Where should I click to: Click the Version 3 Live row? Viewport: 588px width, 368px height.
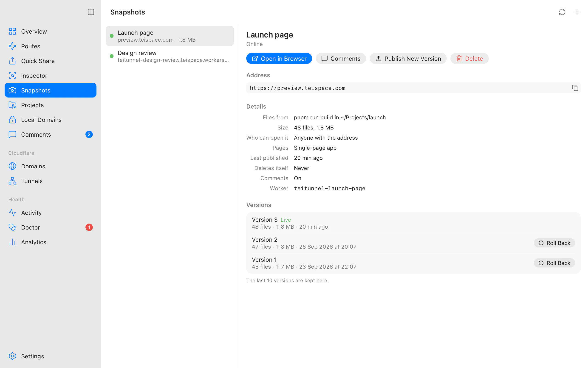click(x=413, y=223)
